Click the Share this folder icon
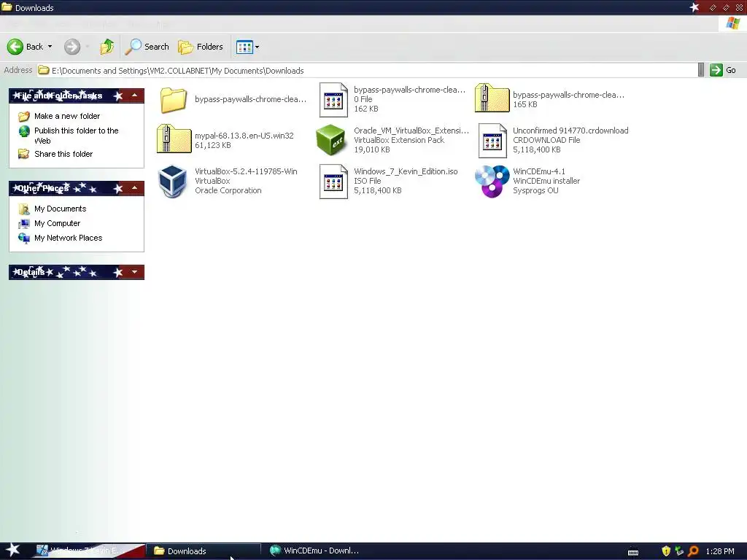Screen dimensions: 747x560 coord(24,153)
